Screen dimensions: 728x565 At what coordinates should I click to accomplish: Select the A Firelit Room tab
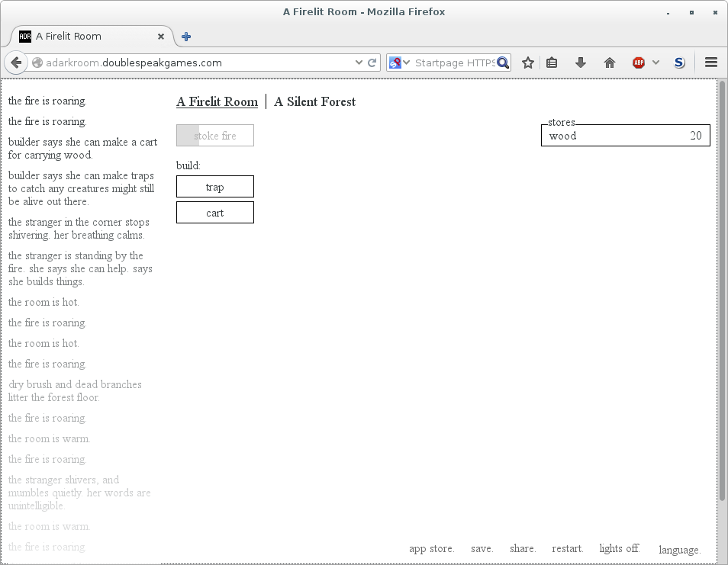[x=217, y=102]
